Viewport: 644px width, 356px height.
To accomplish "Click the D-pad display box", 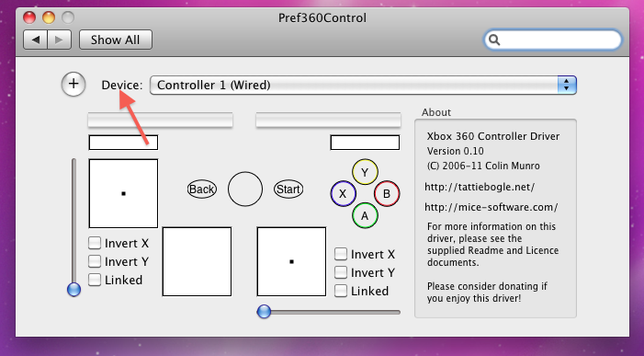I will coord(197,261).
